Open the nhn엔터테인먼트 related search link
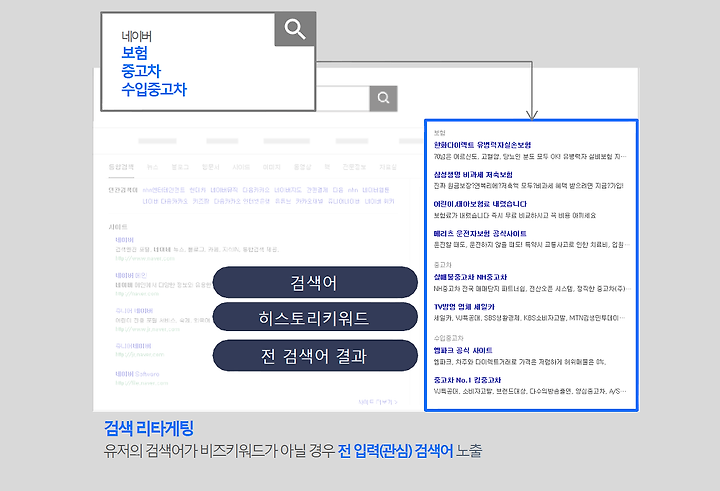 [163, 190]
